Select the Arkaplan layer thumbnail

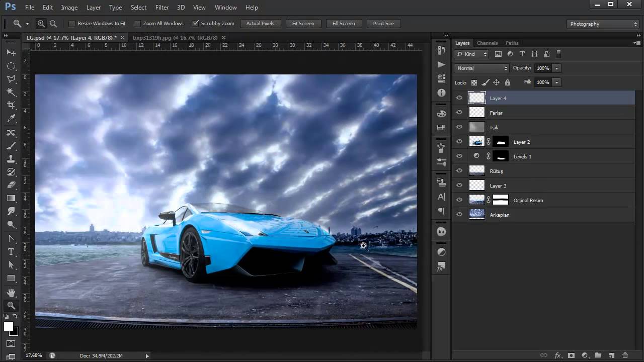click(476, 215)
